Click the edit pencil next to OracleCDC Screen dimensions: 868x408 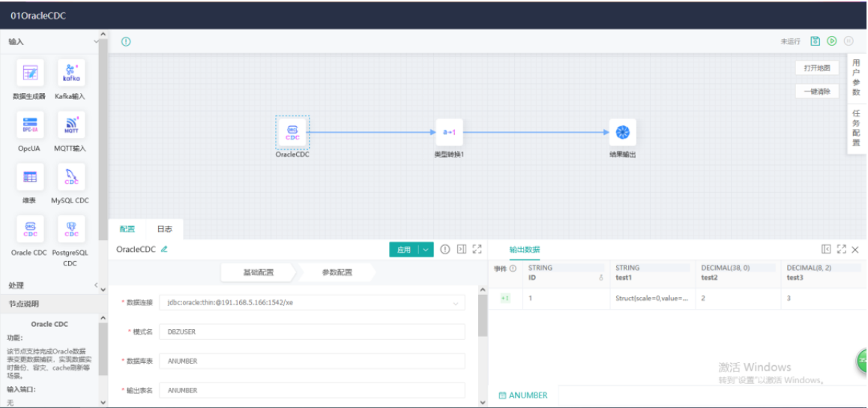click(164, 249)
